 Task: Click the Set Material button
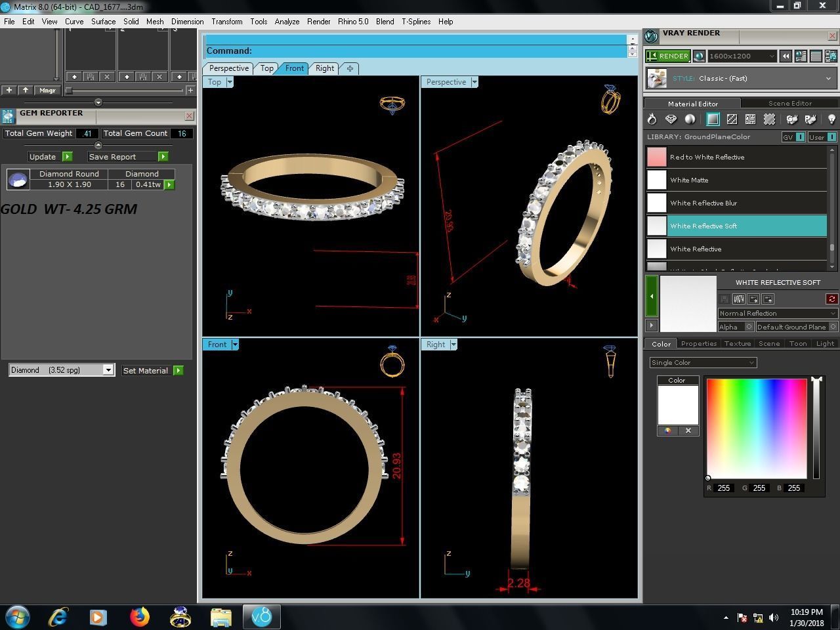coord(152,371)
